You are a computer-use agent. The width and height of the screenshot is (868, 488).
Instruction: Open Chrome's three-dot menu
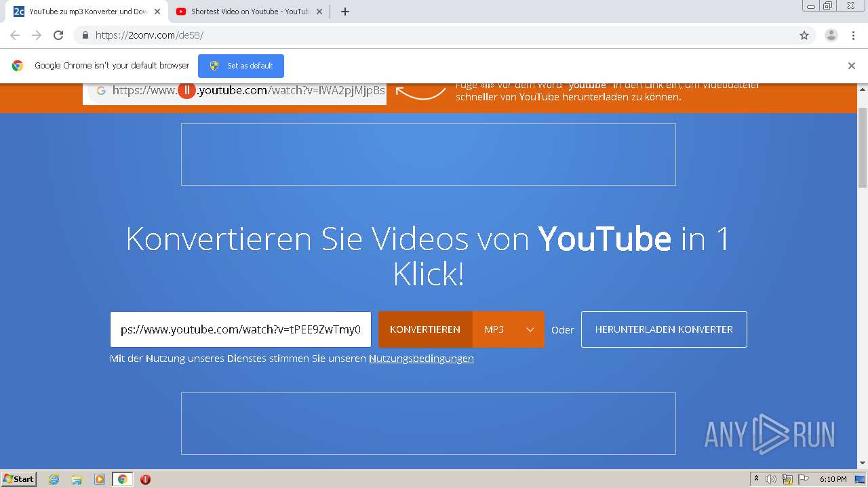854,35
